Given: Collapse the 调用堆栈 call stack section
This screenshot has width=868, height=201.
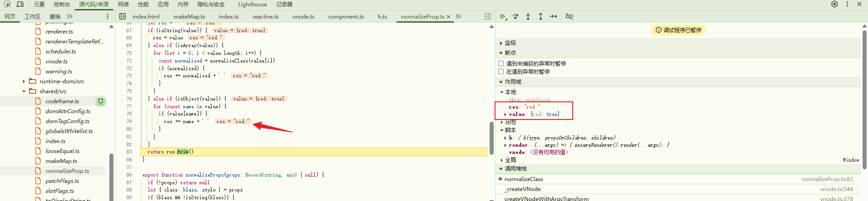Looking at the screenshot, I should point(501,169).
